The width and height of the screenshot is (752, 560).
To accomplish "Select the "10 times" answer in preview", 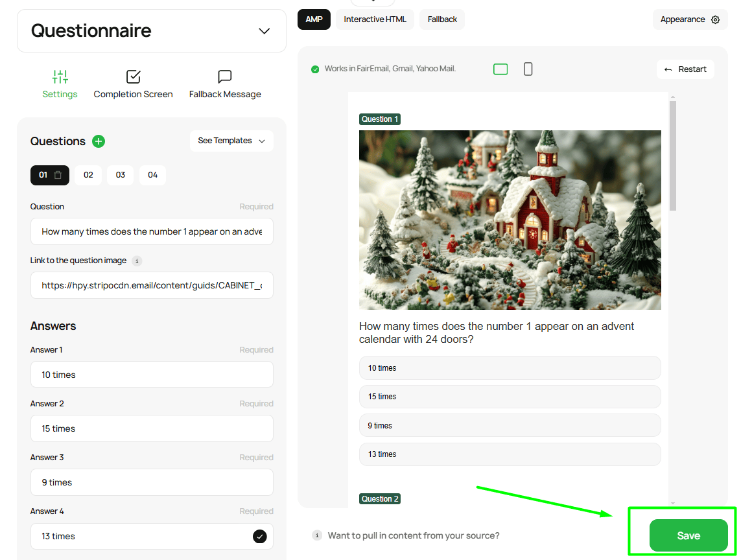I will (510, 367).
